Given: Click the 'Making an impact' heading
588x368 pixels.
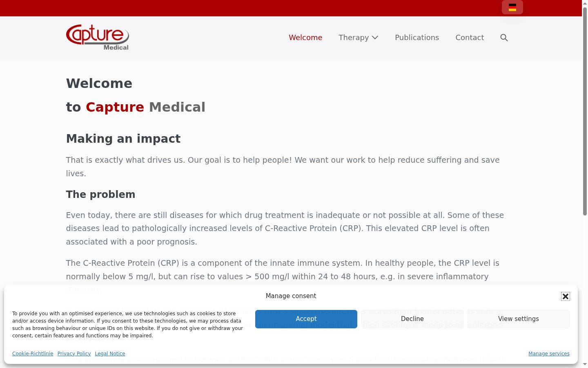Looking at the screenshot, I should tap(123, 139).
